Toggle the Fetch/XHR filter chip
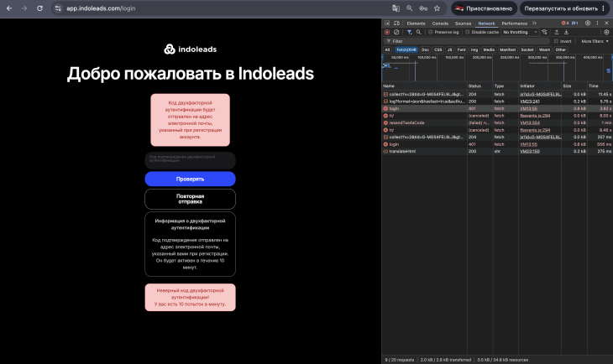 coord(406,49)
